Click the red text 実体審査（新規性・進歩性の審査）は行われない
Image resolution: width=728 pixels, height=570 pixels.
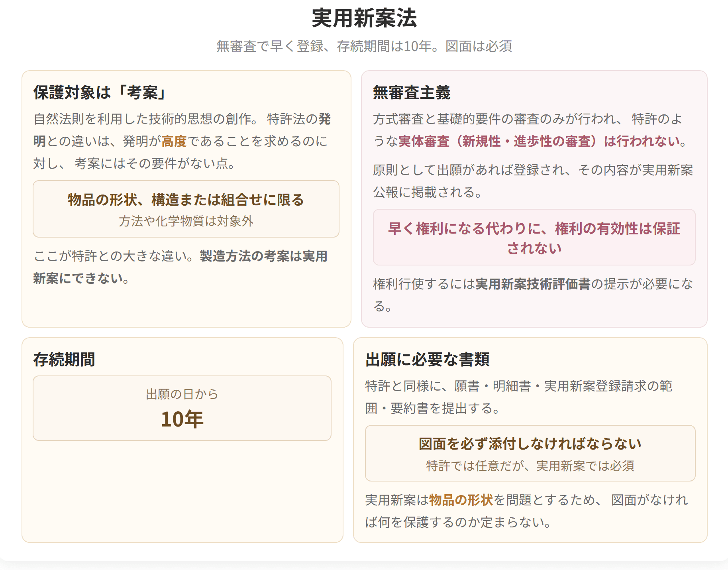pyautogui.click(x=539, y=141)
